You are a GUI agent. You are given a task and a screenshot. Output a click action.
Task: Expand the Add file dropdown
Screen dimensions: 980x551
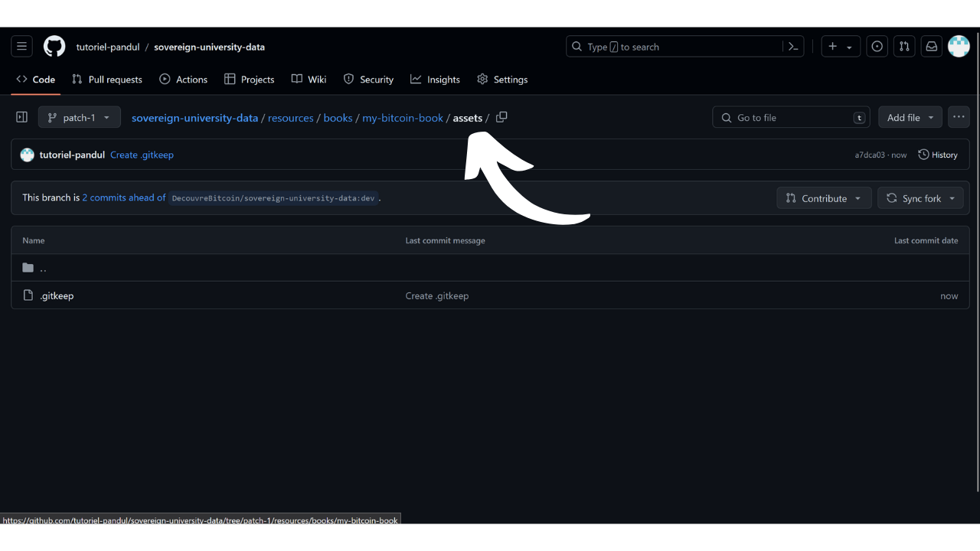910,117
